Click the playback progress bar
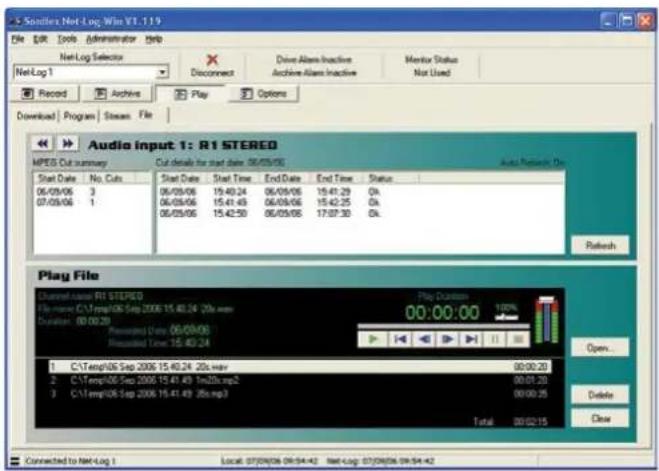 tap(443, 326)
